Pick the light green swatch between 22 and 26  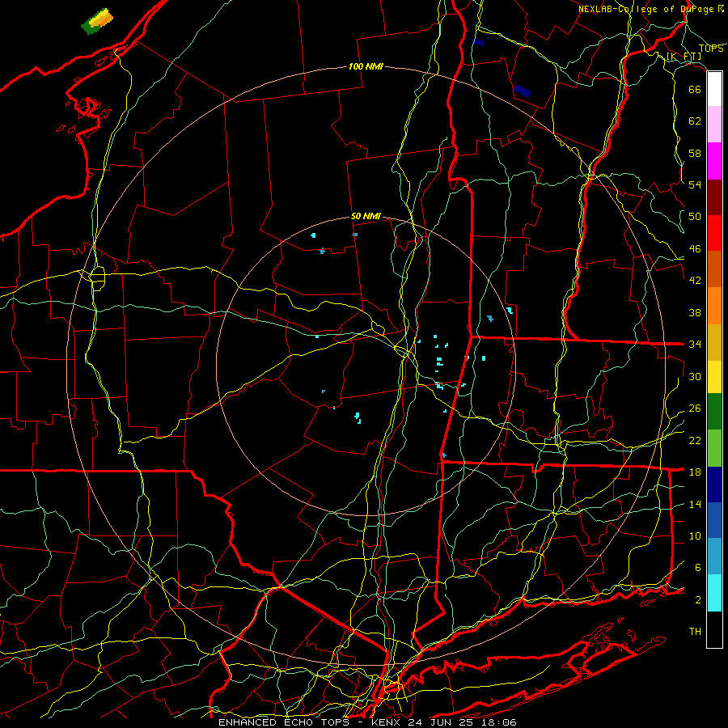click(714, 448)
